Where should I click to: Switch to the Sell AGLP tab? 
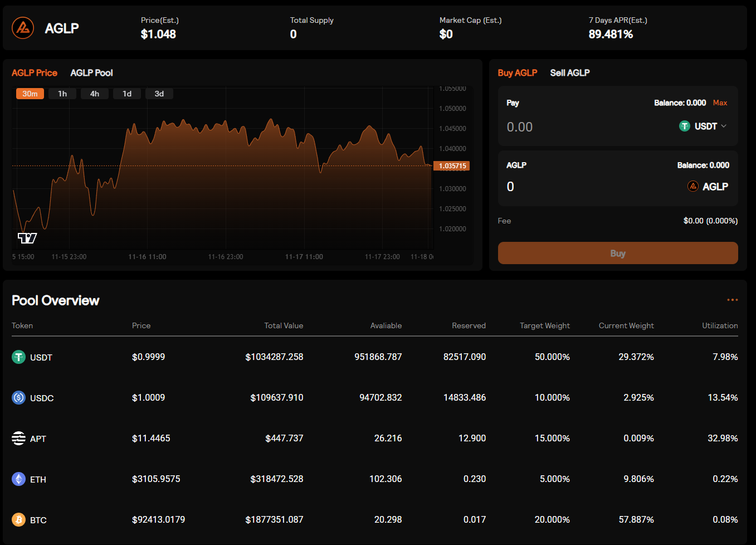[569, 73]
